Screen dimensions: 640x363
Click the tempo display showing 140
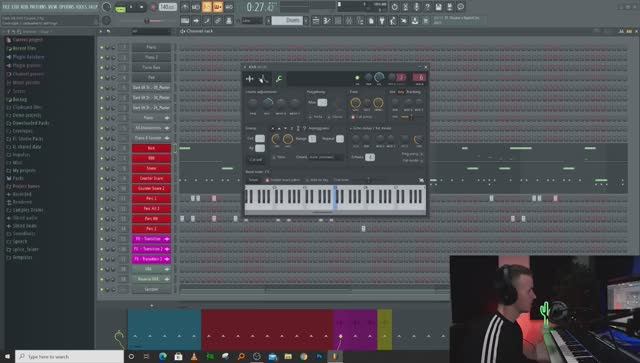(x=167, y=7)
